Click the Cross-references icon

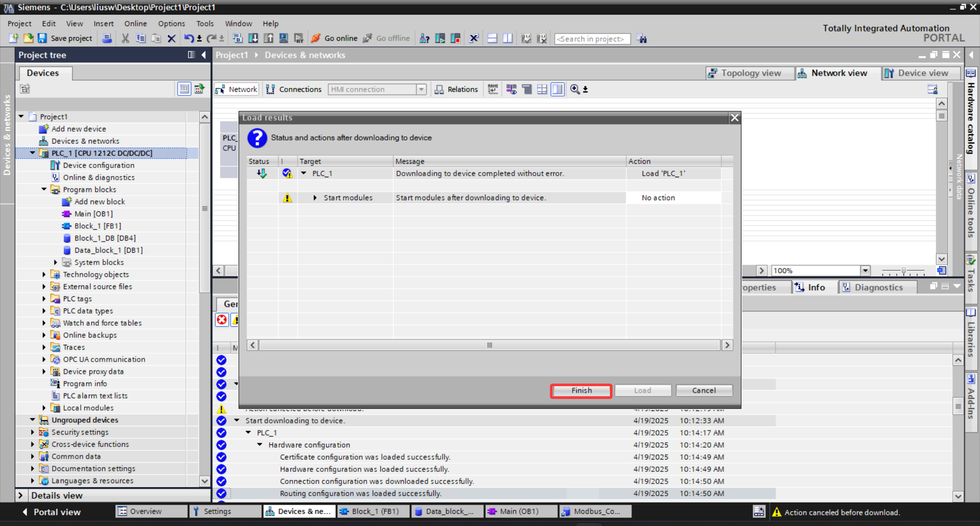click(x=474, y=38)
